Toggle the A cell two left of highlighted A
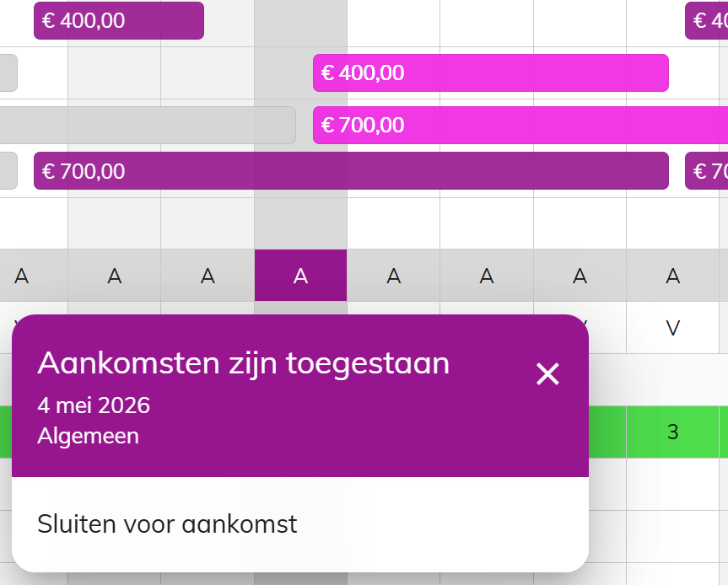 (115, 276)
